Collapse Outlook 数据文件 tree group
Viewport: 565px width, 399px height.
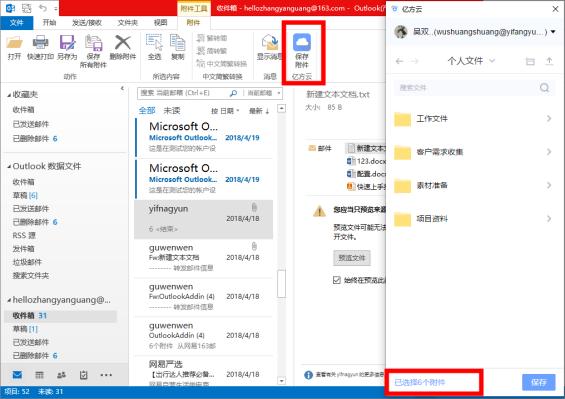(x=9, y=167)
